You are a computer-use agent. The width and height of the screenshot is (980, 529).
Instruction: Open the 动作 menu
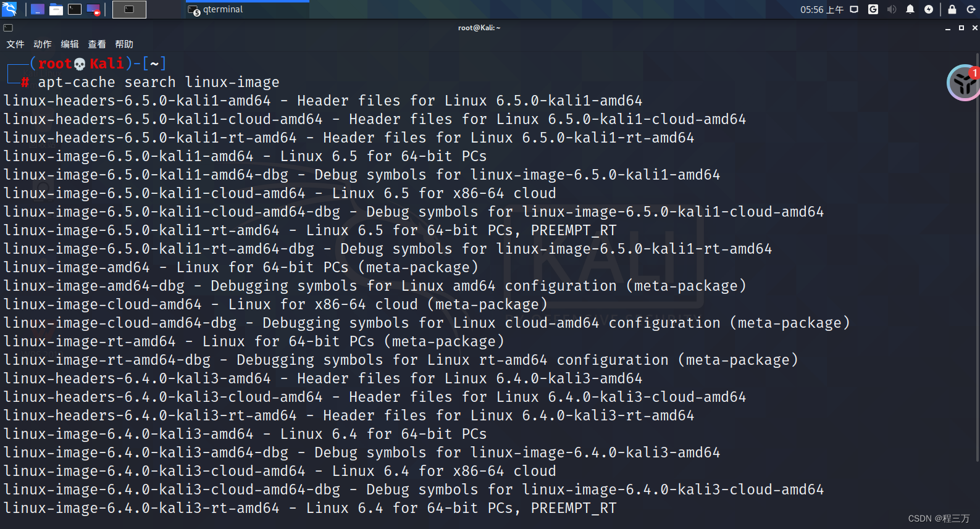coord(43,44)
